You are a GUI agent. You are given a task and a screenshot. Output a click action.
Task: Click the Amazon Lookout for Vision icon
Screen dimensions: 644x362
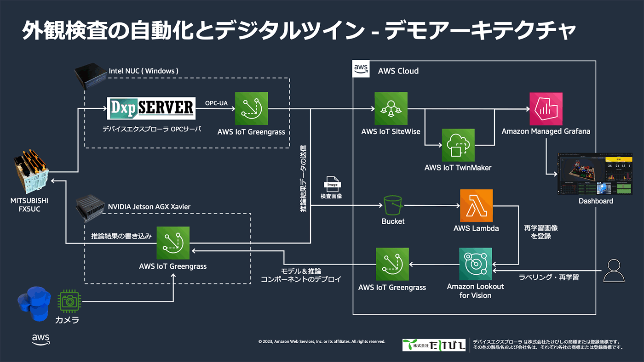pos(476,264)
